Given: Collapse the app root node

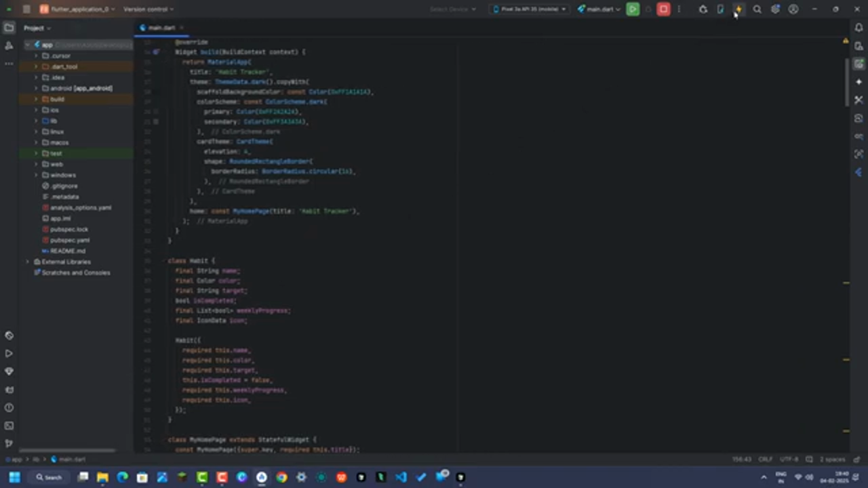Looking at the screenshot, I should [28, 45].
